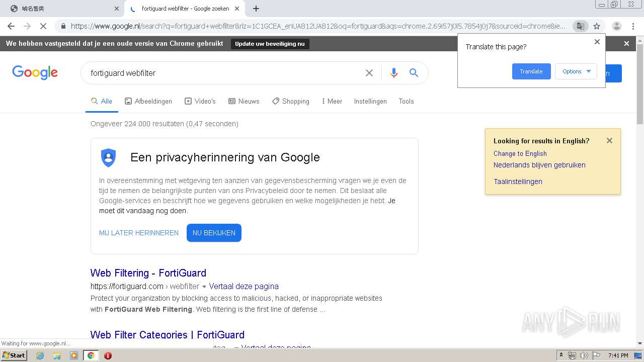This screenshot has height=362, width=644.
Task: Open the Options dropdown in translate popup
Action: click(576, 71)
